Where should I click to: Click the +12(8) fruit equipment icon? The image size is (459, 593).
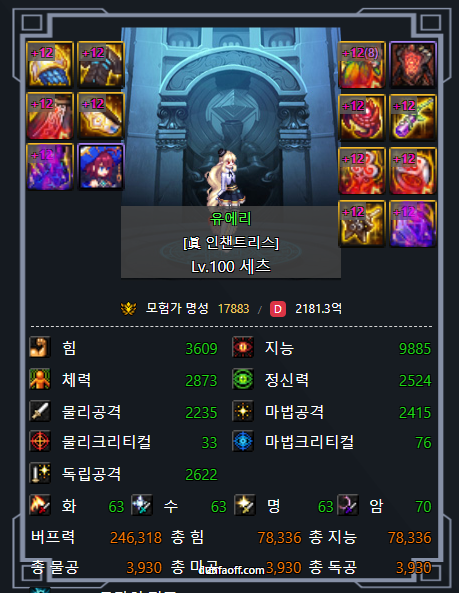pyautogui.click(x=361, y=65)
